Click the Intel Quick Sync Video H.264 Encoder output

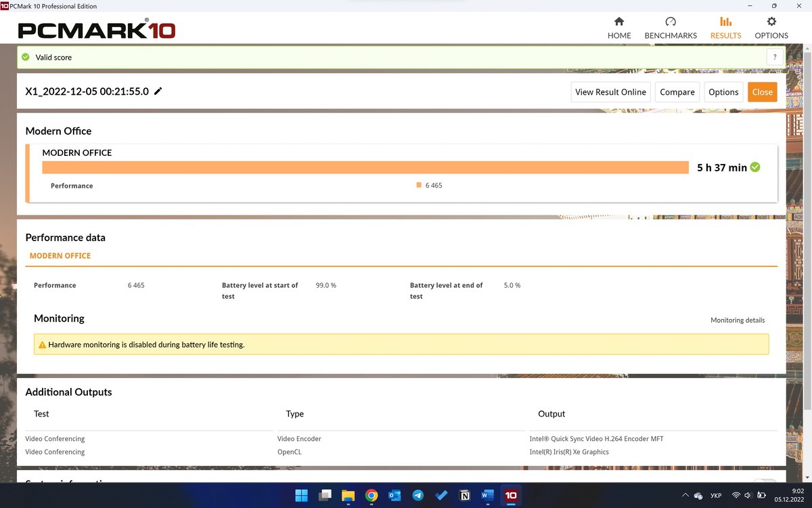[597, 439]
